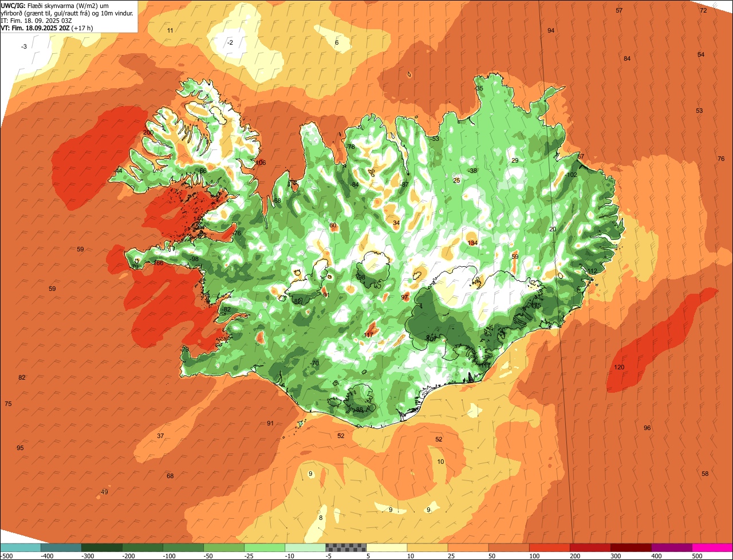
Task: Click the map value 20 in east Iceland
Action: coord(553,229)
